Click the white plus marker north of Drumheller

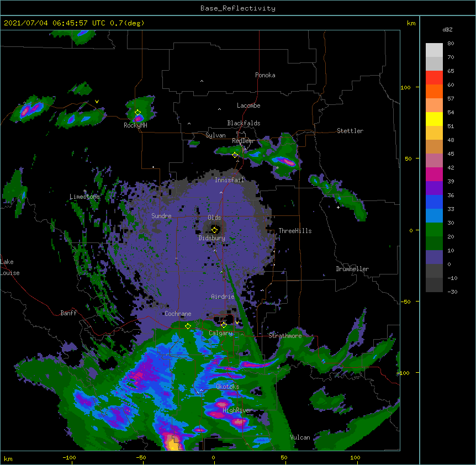coord(338,207)
